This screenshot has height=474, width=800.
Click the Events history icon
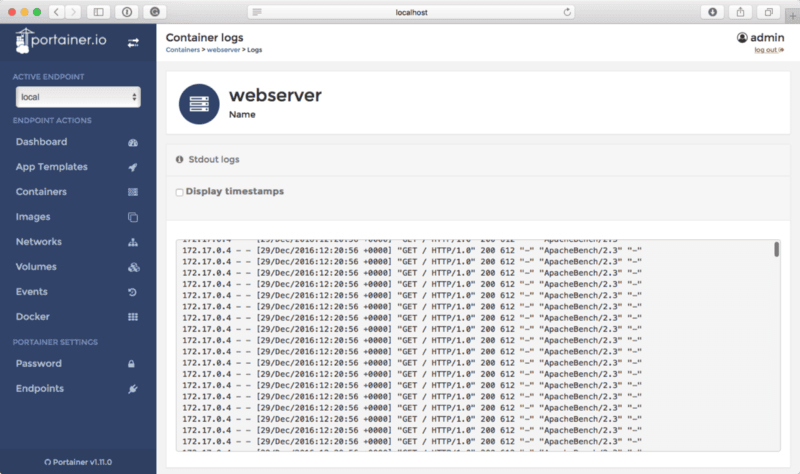(x=133, y=292)
